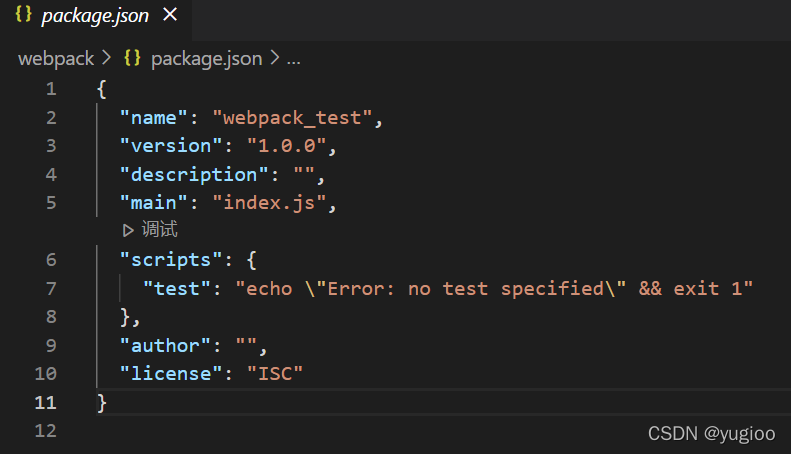The width and height of the screenshot is (791, 454).
Task: Expand the breadcrumb ellipsis symbol path
Action: click(294, 60)
